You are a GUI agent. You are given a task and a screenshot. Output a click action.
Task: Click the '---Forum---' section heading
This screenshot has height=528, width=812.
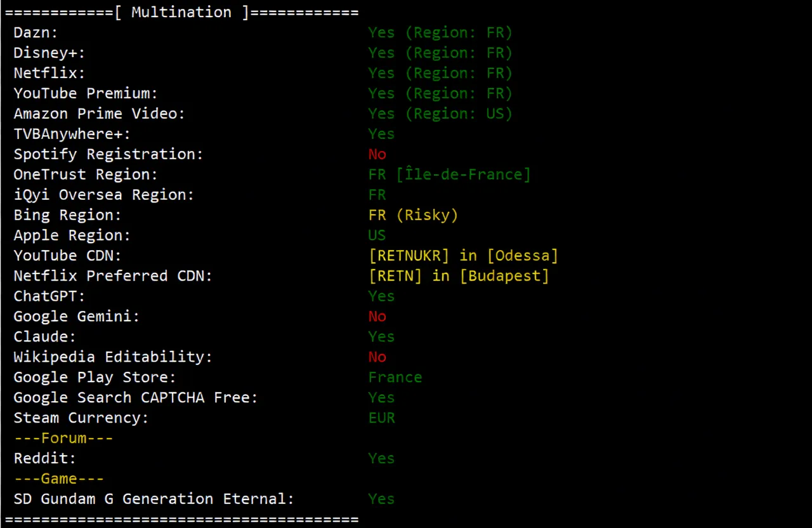click(63, 439)
